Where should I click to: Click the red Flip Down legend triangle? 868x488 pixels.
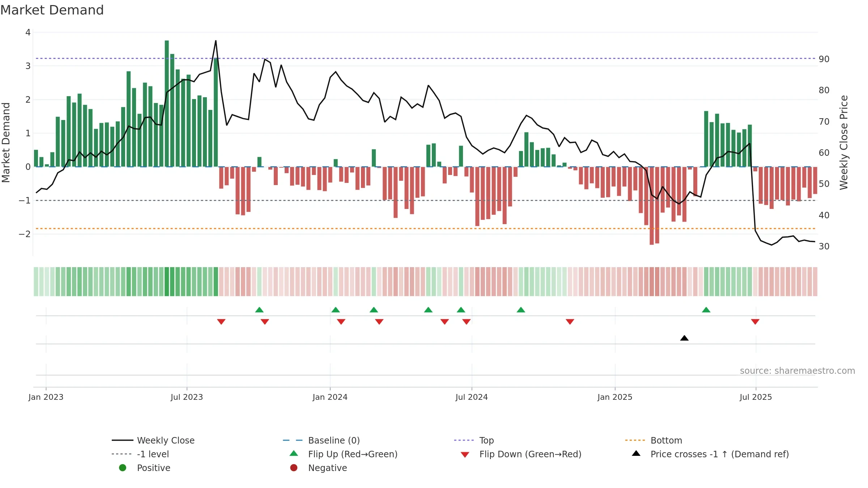click(x=465, y=455)
